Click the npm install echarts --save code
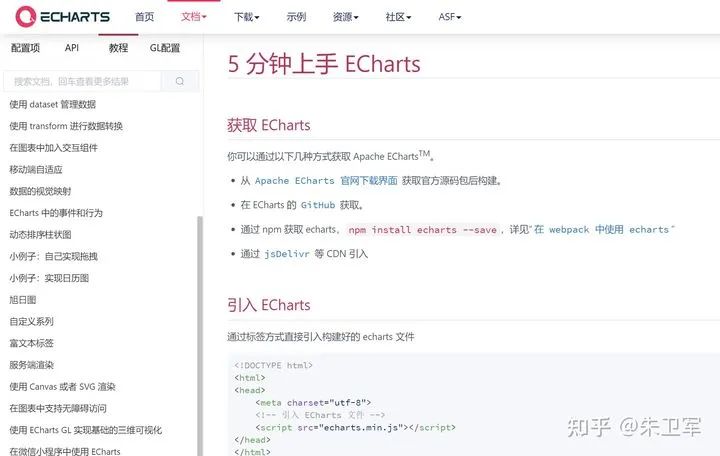720x456 pixels. [422, 230]
